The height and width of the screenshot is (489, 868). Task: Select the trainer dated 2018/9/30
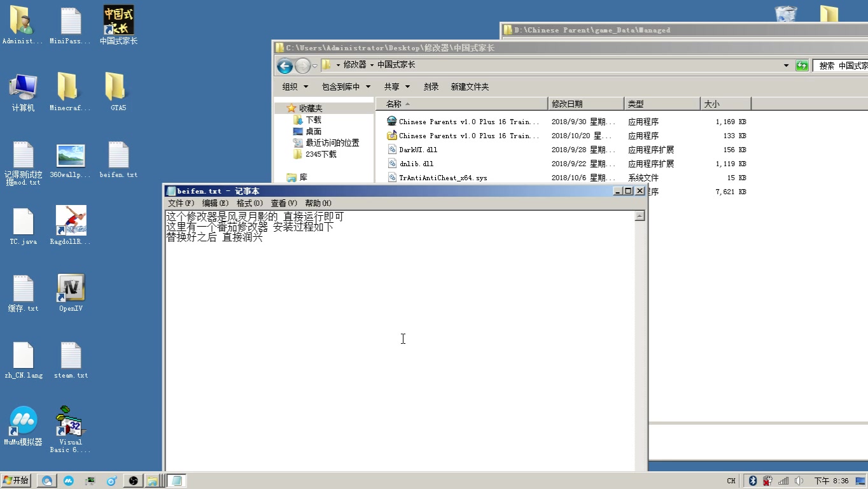pyautogui.click(x=567, y=122)
